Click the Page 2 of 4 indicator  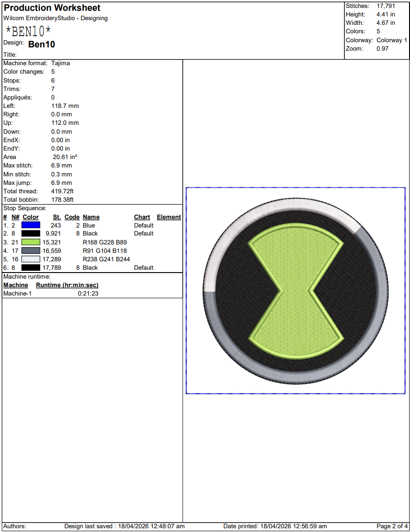[392, 526]
